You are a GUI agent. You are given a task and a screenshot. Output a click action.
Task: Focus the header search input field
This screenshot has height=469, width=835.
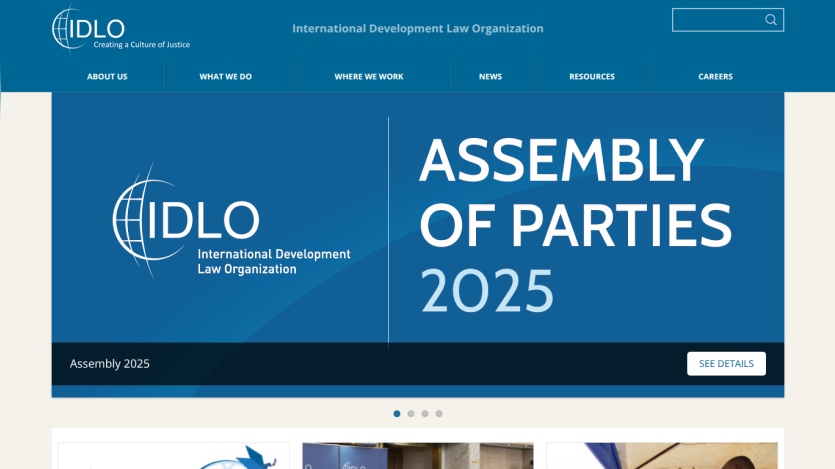coord(727,20)
